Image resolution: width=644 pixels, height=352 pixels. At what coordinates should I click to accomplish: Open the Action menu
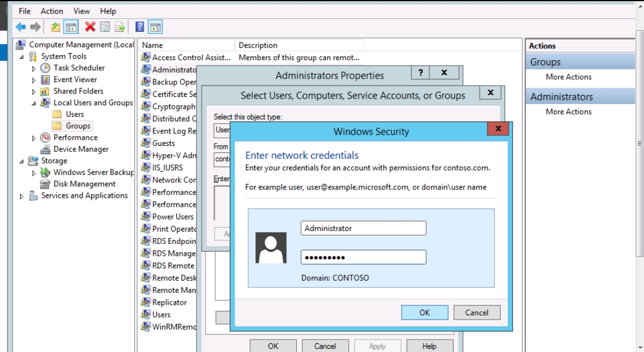pyautogui.click(x=51, y=11)
